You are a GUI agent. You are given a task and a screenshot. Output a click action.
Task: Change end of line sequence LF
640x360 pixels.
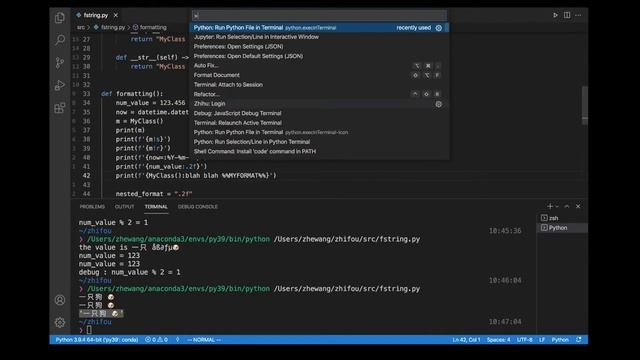coord(542,340)
